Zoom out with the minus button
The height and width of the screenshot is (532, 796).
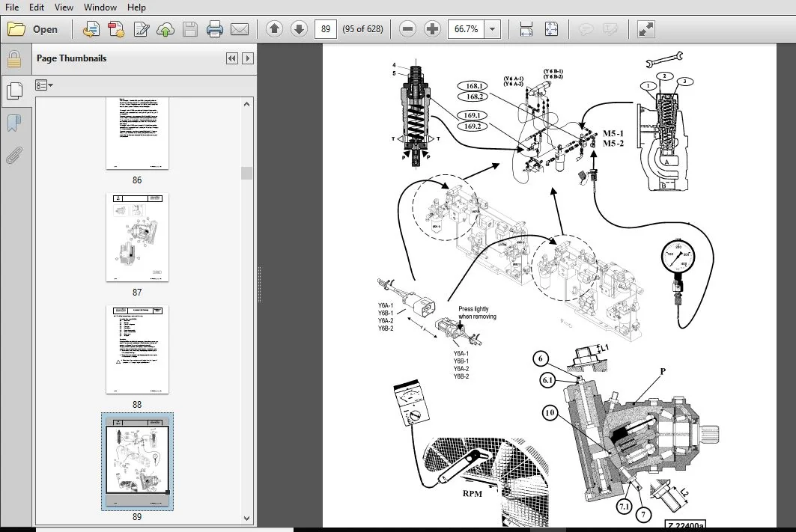407,29
